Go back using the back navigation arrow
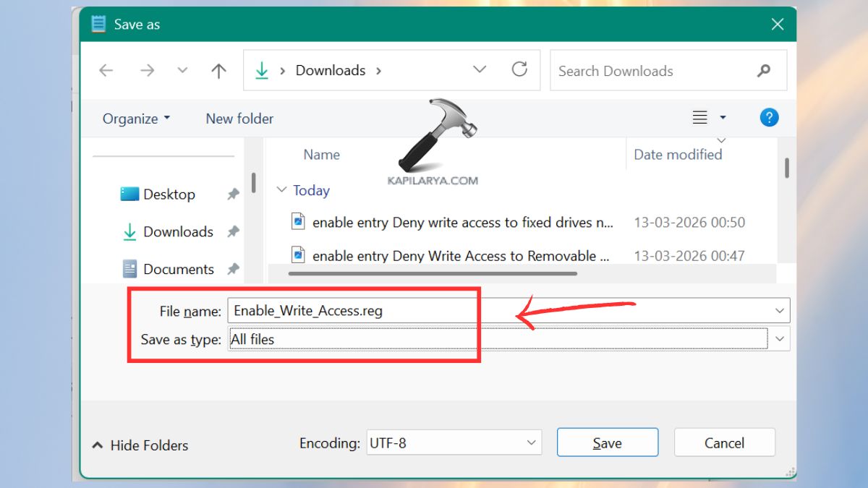 coord(106,70)
